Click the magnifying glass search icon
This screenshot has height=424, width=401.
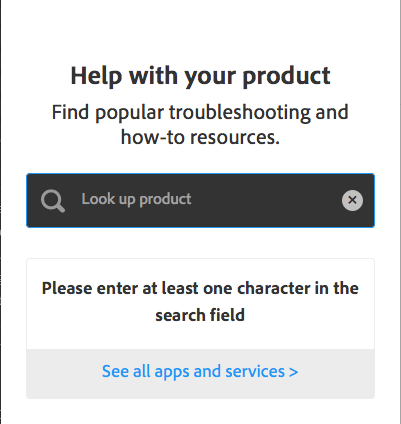coord(53,201)
